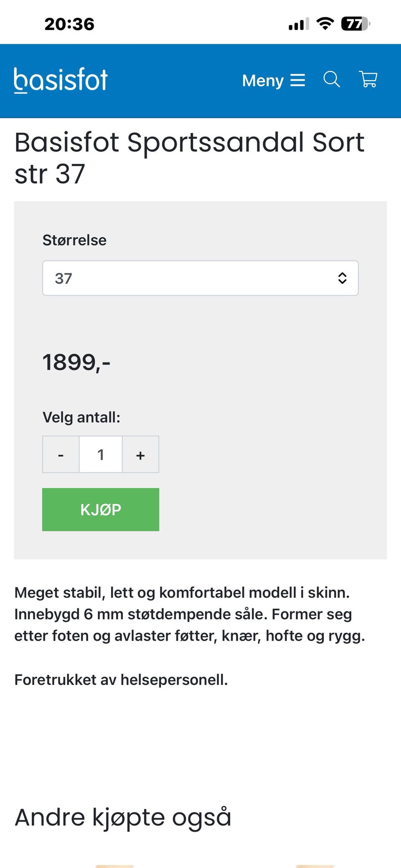Screen dimensions: 401x868
Task: Click the green KJØP buy button
Action: pos(101,509)
